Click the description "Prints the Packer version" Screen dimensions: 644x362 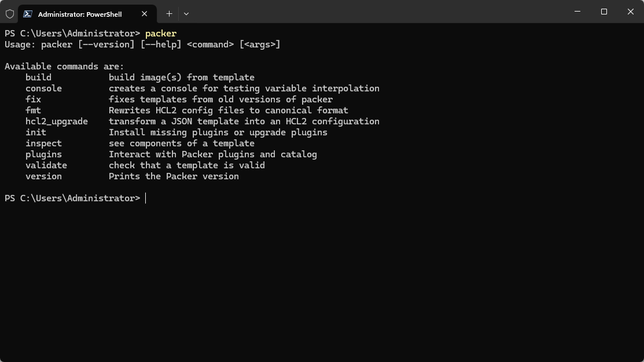174,176
